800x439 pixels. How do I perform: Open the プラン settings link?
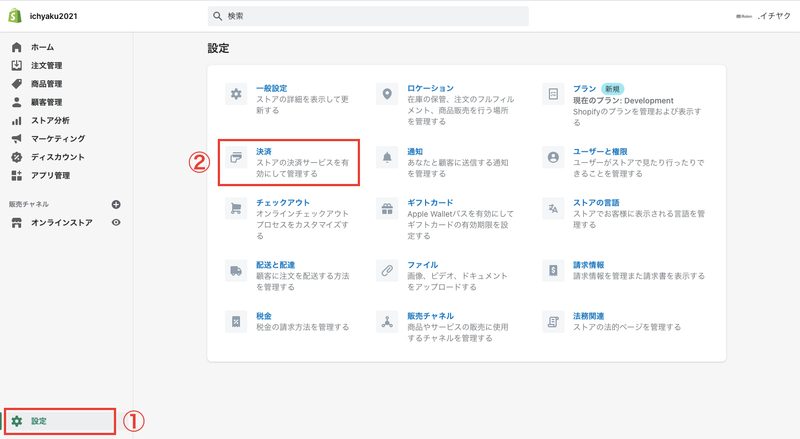pyautogui.click(x=584, y=88)
